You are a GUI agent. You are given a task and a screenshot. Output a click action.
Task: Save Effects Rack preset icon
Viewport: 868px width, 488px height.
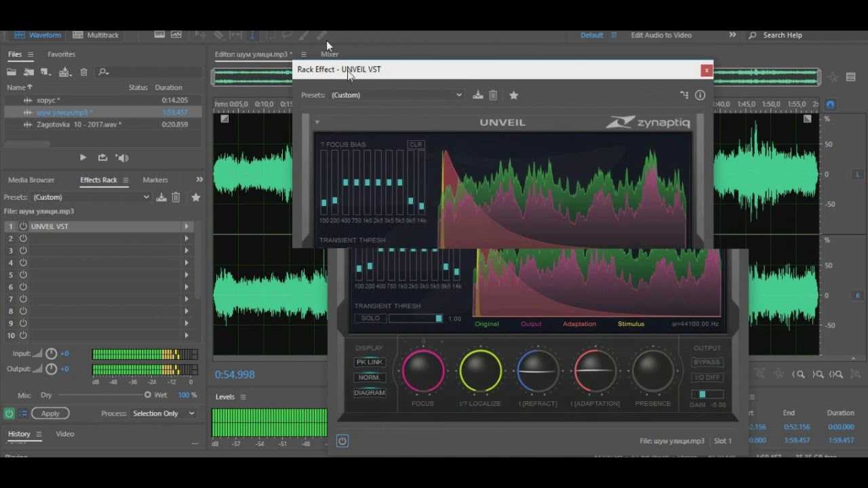tap(161, 197)
